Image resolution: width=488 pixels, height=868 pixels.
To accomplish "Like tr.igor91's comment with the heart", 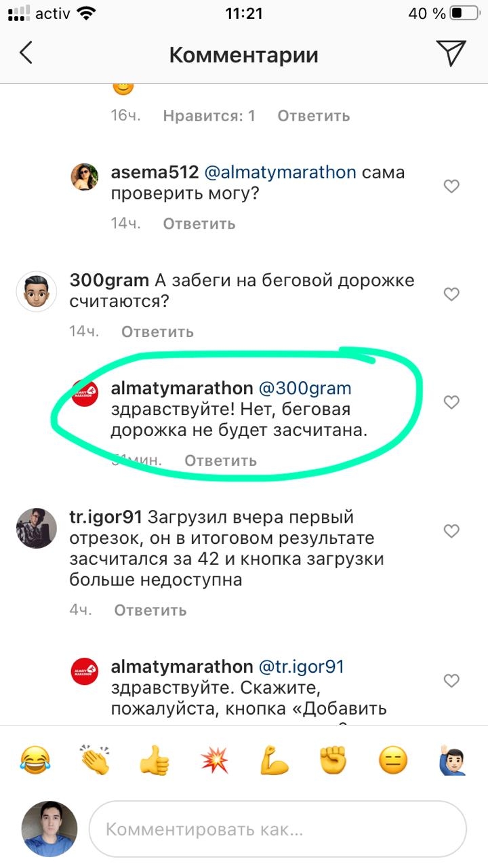I will 451,531.
